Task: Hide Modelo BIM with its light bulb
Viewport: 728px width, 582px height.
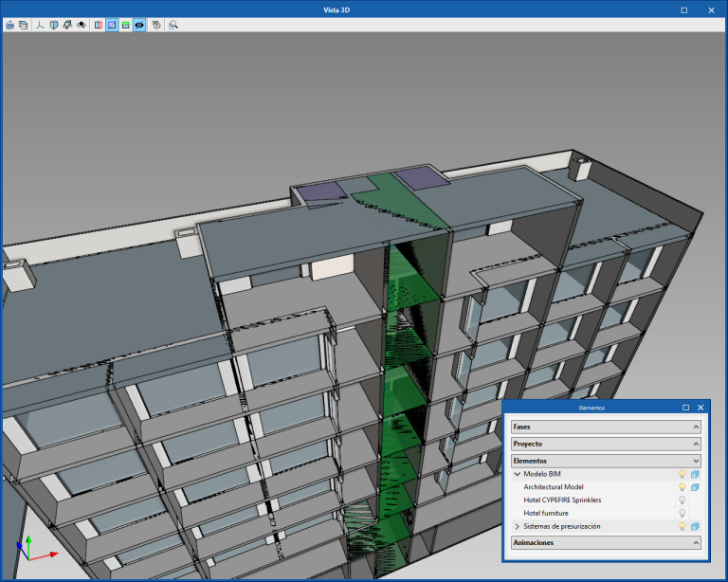Action: click(x=681, y=474)
